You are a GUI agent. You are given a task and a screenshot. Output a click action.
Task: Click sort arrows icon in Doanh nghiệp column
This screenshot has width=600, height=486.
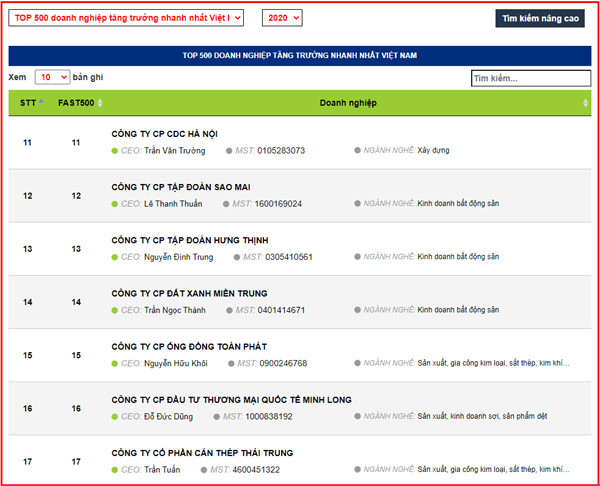(x=585, y=103)
